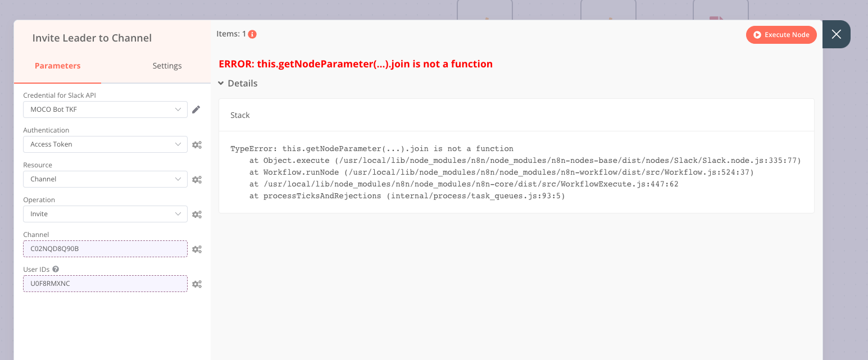Image resolution: width=868 pixels, height=360 pixels.
Task: Collapse the Details section
Action: pos(238,83)
